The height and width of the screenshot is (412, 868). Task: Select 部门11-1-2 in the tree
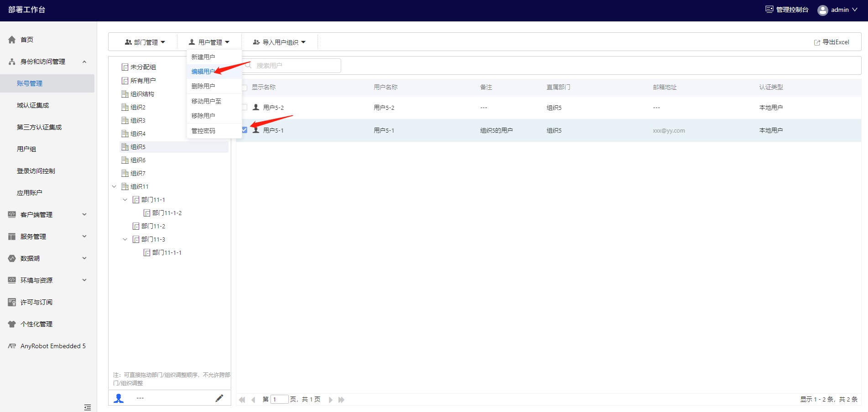coord(166,213)
